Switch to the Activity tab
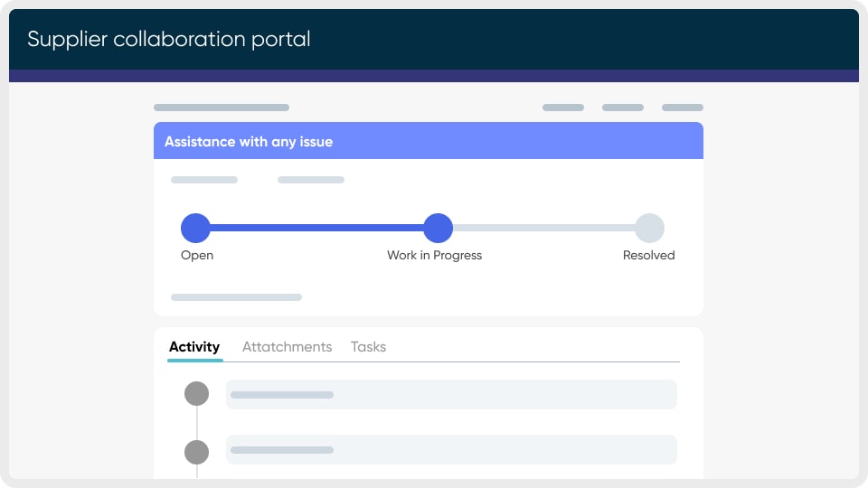Screen dimensions: 868x488 tap(194, 347)
